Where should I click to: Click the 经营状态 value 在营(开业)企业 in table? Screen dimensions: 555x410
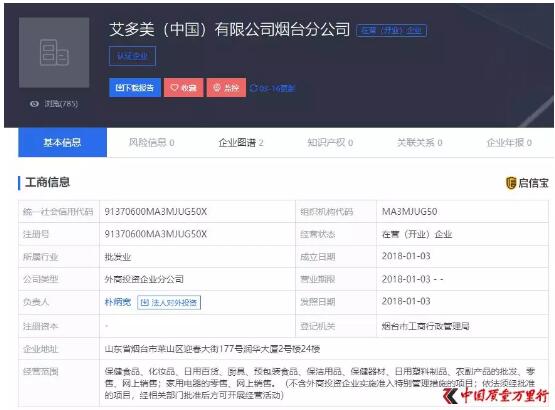pos(417,234)
